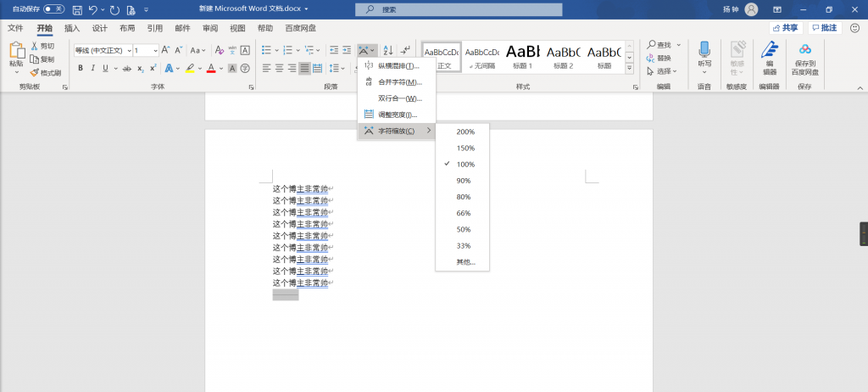
Task: Toggle Subscript formatting
Action: pyautogui.click(x=140, y=68)
